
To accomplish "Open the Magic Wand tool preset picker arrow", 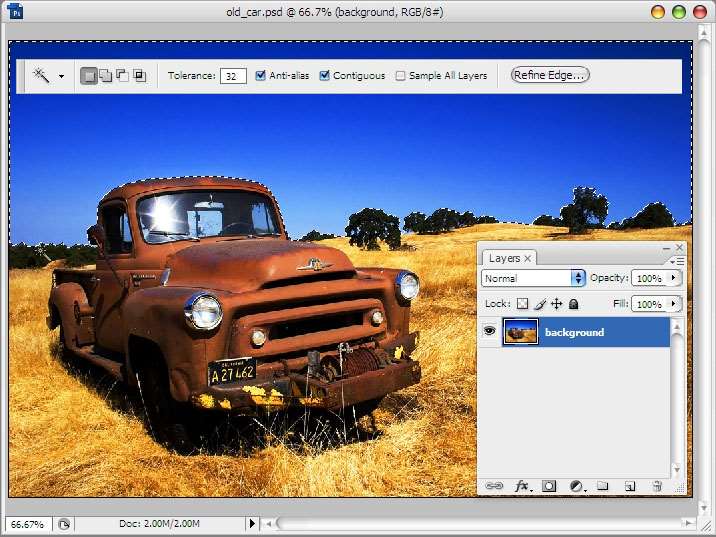I will click(61, 76).
